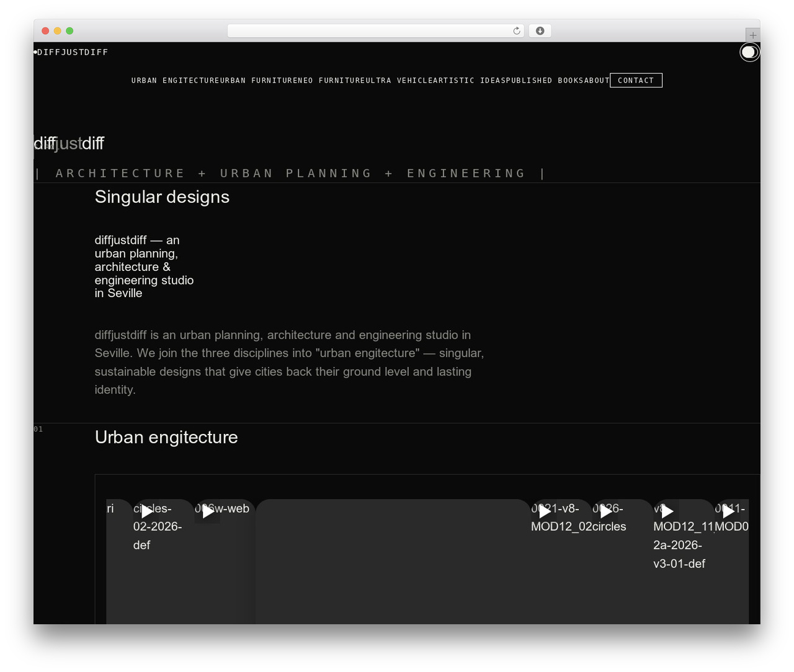This screenshot has height=672, width=794.
Task: Play the 'w-web' video
Action: (208, 511)
